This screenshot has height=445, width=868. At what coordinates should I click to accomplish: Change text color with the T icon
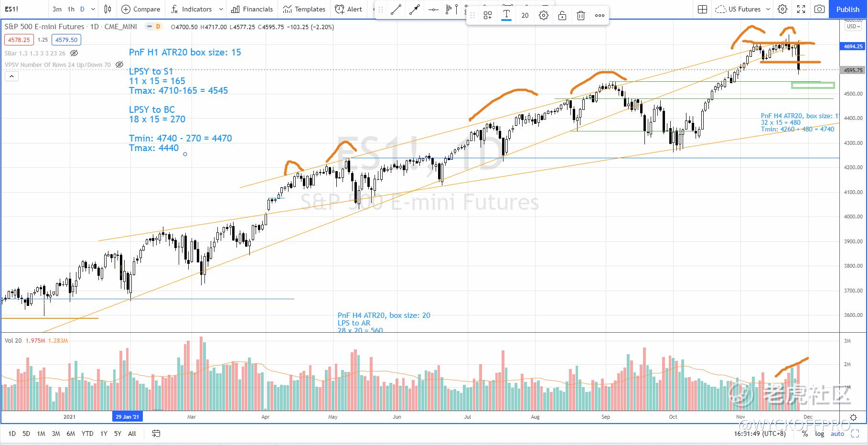[506, 16]
